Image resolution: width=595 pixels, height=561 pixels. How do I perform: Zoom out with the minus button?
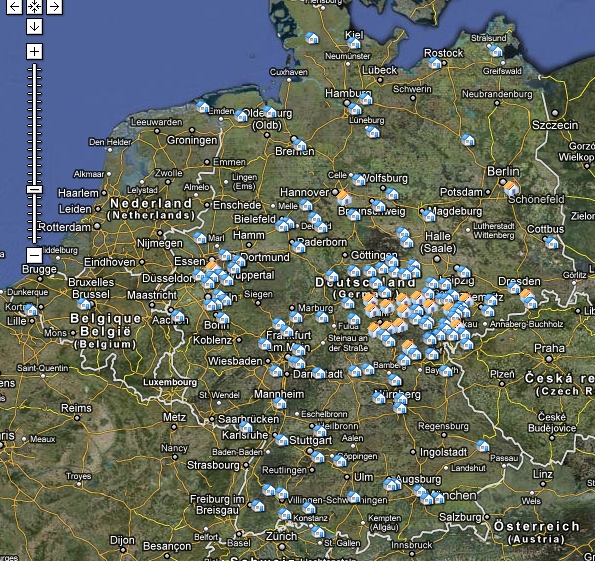click(x=35, y=255)
